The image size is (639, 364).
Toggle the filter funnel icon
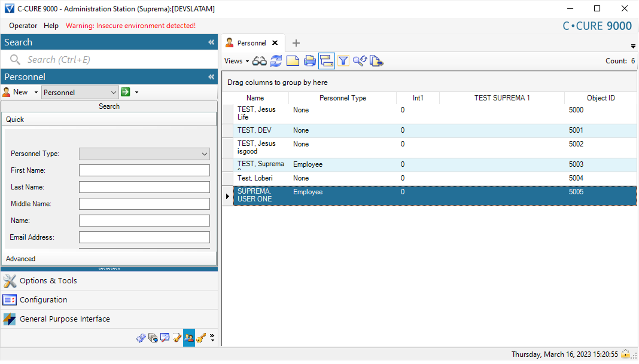tap(343, 61)
